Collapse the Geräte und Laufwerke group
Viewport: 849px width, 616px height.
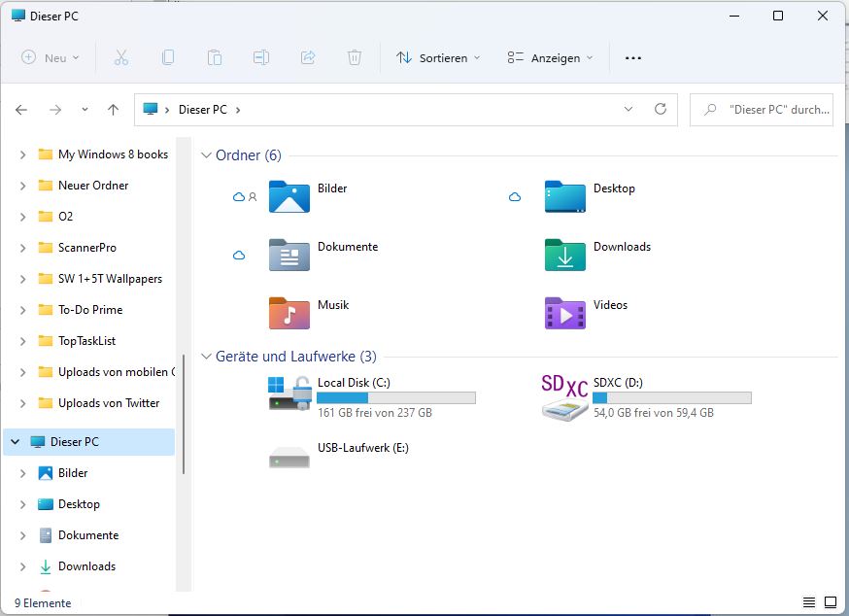[x=206, y=357]
